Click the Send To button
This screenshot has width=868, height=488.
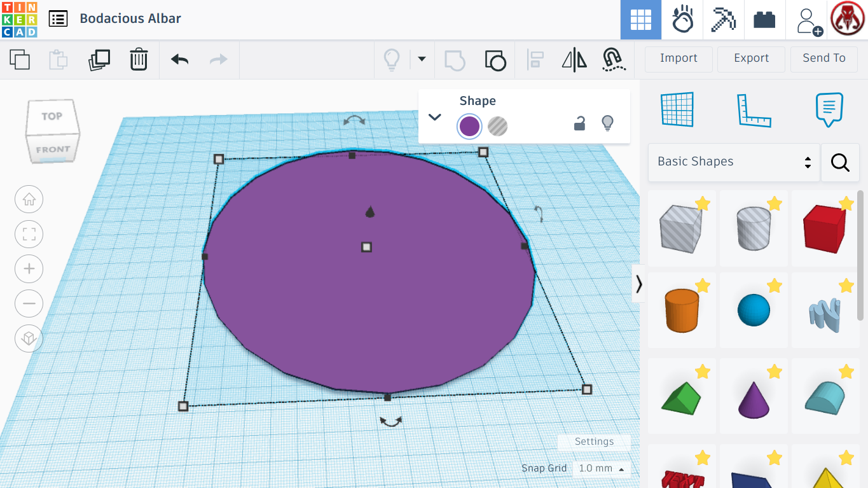(x=824, y=59)
